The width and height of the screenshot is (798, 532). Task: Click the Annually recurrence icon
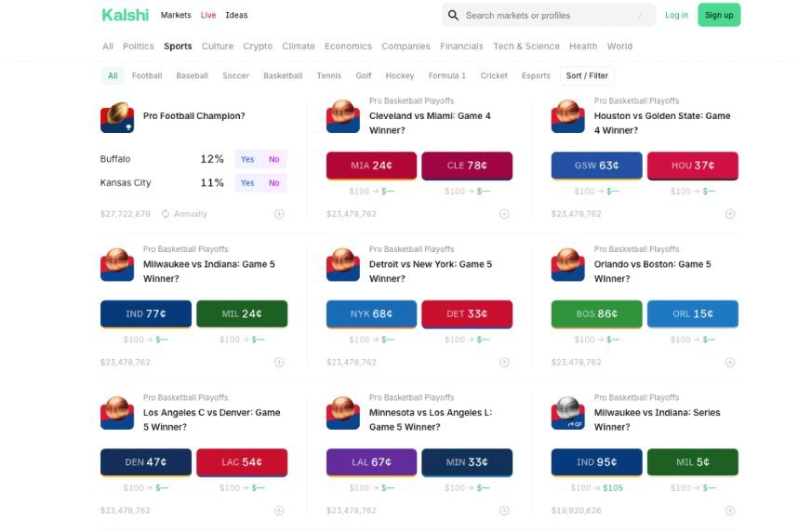(166, 214)
